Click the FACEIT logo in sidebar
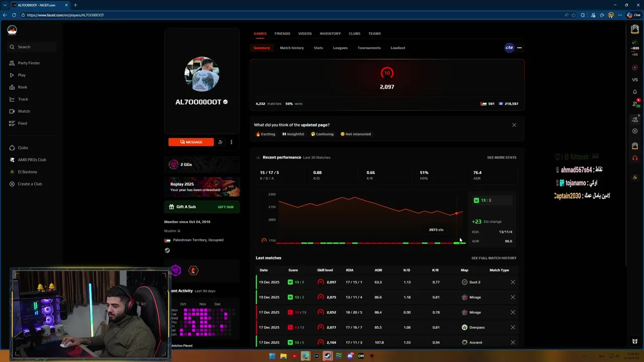The width and height of the screenshot is (644, 362). (12, 30)
